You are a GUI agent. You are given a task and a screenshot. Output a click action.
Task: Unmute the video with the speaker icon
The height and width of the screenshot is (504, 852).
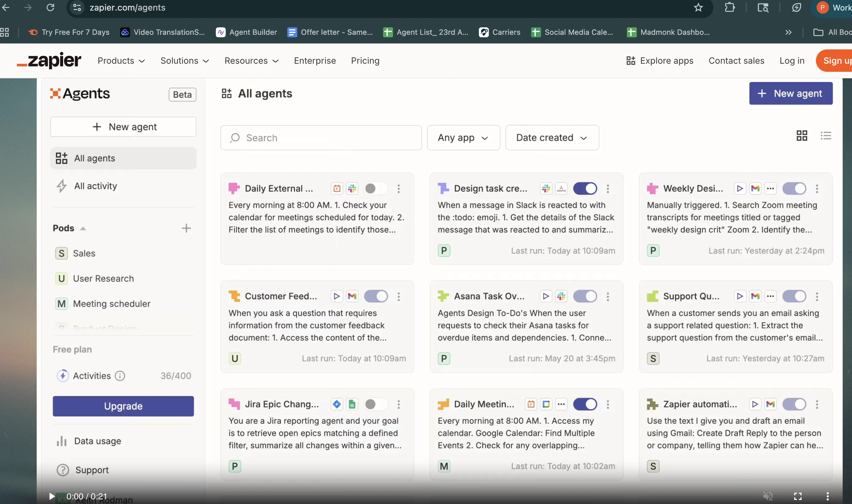tap(768, 496)
